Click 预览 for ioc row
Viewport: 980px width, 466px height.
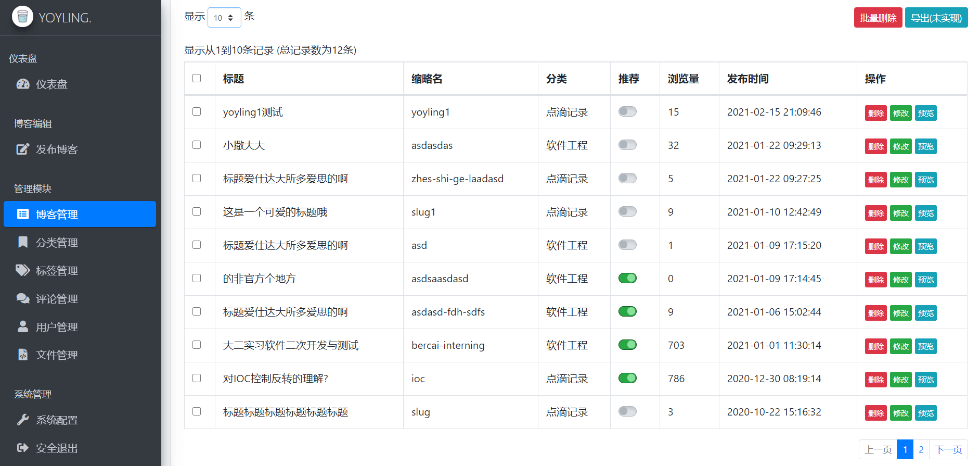(926, 380)
